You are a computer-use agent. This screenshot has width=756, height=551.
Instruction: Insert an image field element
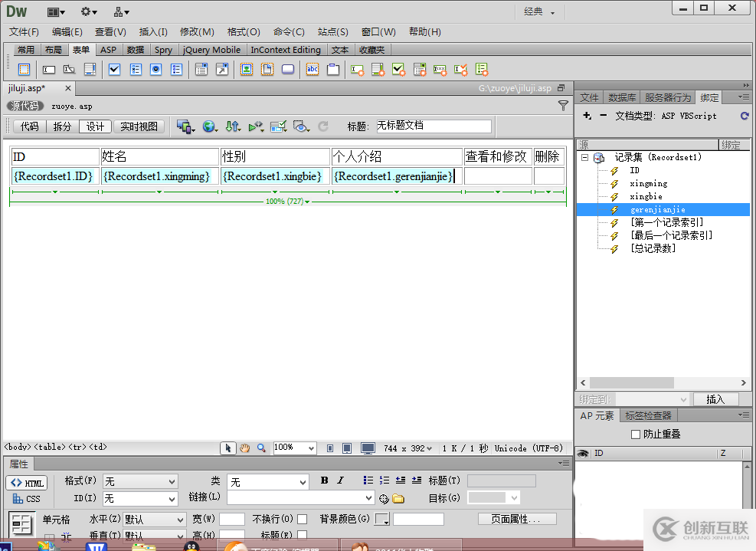coord(247,70)
